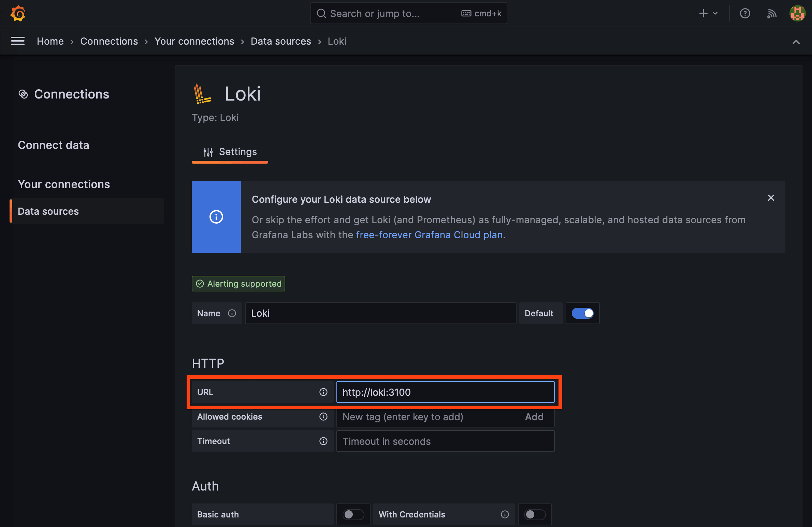Screen dimensions: 812x527
Task: Open the hamburger navigation menu
Action: pos(18,41)
